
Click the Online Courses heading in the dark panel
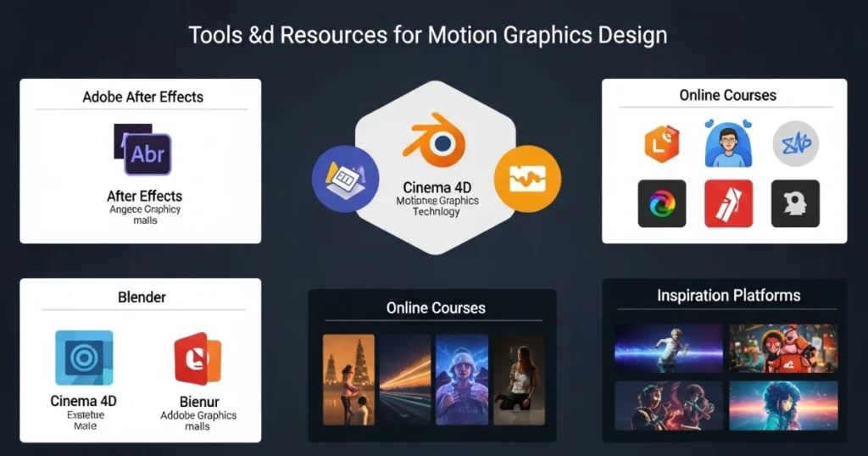pyautogui.click(x=436, y=308)
